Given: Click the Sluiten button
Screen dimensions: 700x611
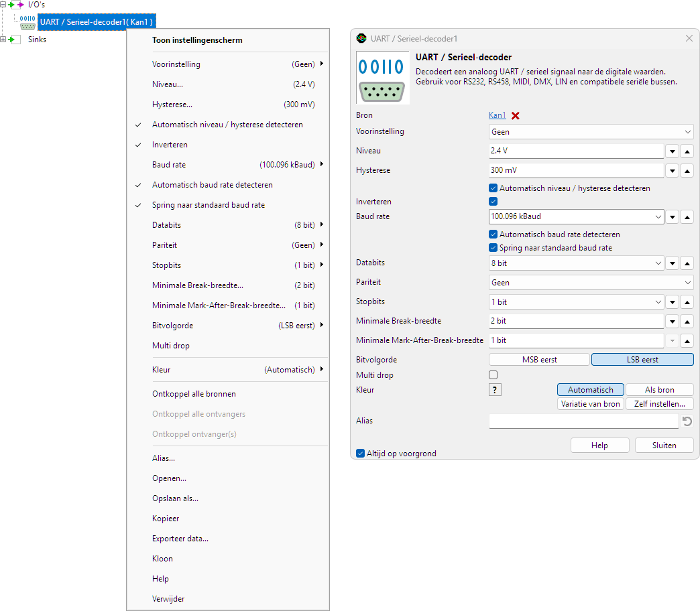Looking at the screenshot, I should [664, 446].
